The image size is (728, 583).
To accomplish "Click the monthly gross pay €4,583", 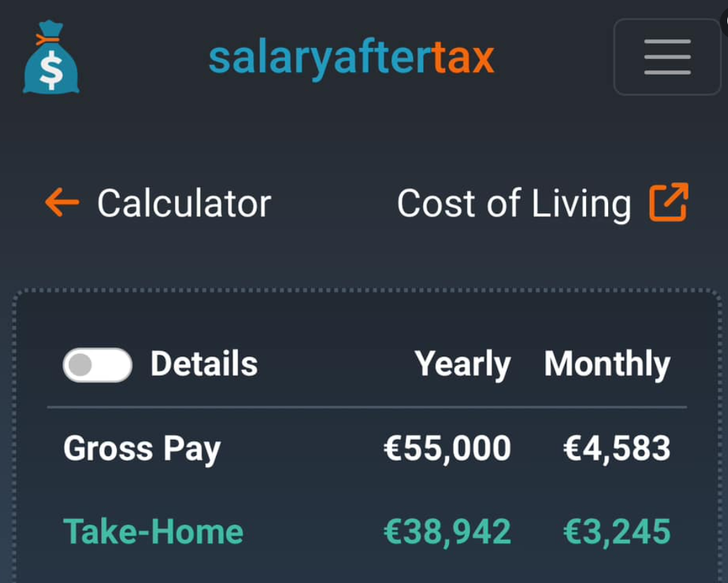I will point(616,449).
